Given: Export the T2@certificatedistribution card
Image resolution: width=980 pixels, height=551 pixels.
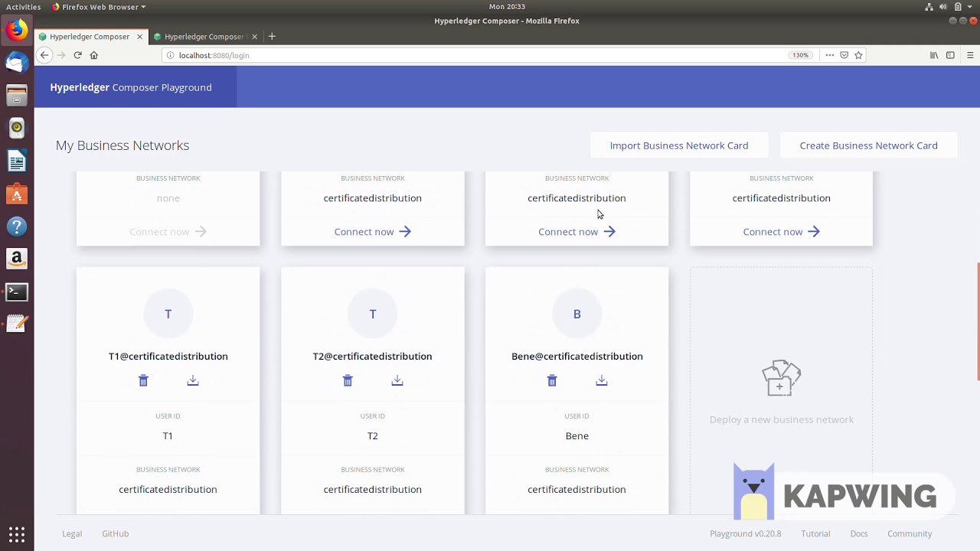Looking at the screenshot, I should [x=397, y=380].
